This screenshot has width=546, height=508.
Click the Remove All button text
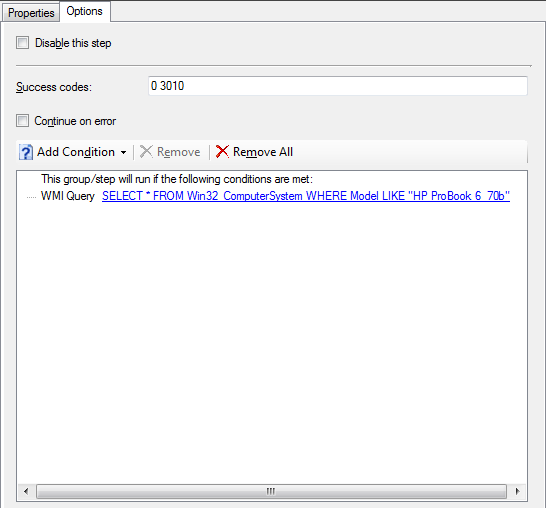click(263, 152)
